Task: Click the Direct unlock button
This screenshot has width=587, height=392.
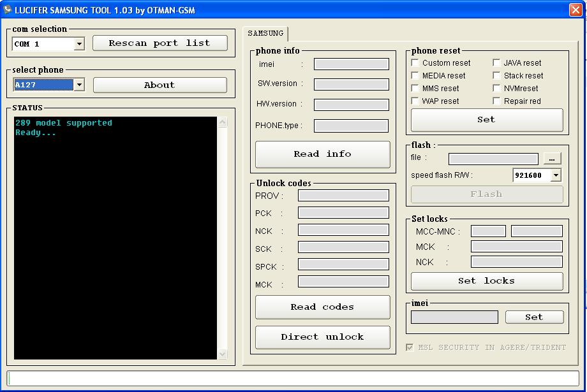Action: tap(323, 337)
